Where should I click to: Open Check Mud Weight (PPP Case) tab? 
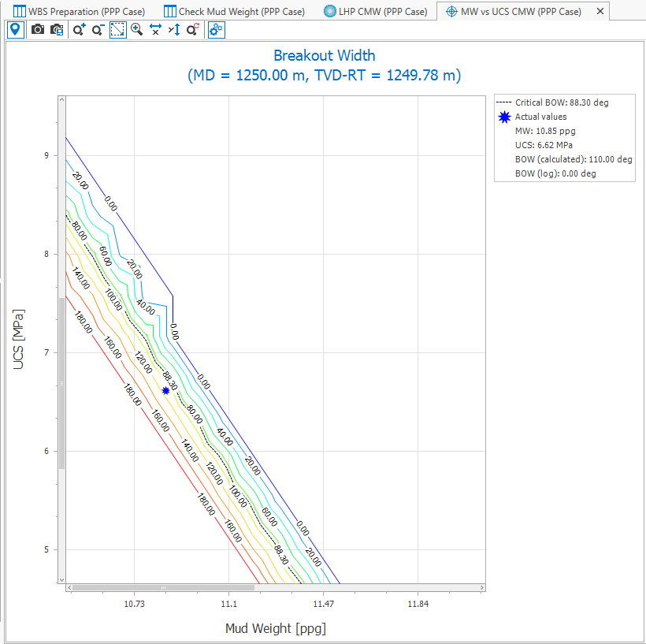(234, 11)
